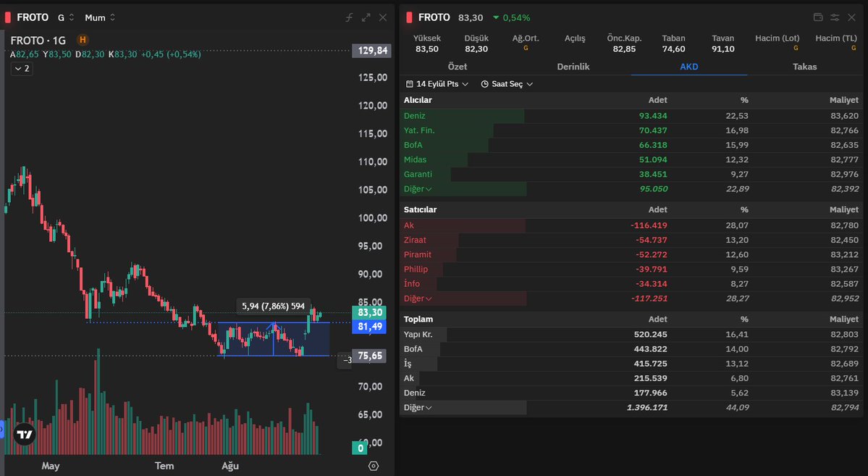Click the FROTO · 1G chart legend title

pyautogui.click(x=38, y=41)
